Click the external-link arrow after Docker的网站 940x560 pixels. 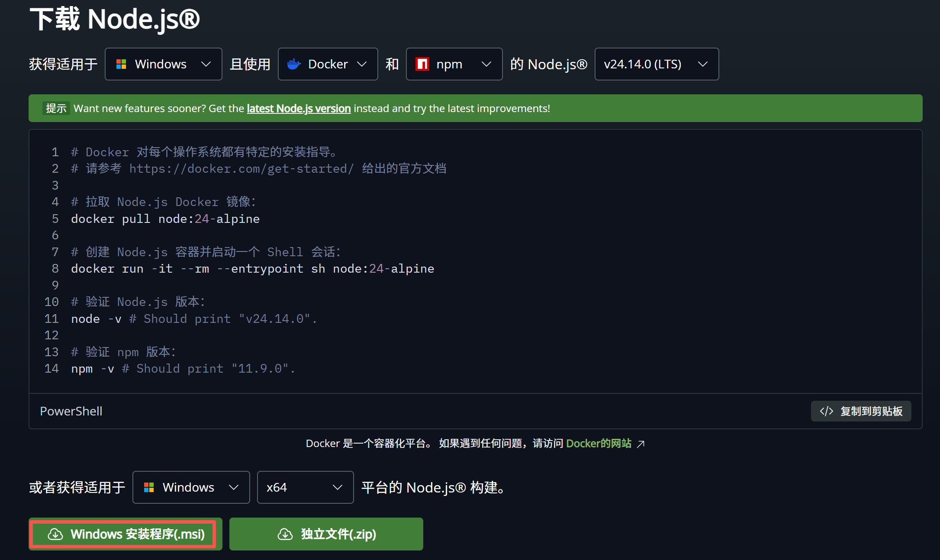pos(641,444)
